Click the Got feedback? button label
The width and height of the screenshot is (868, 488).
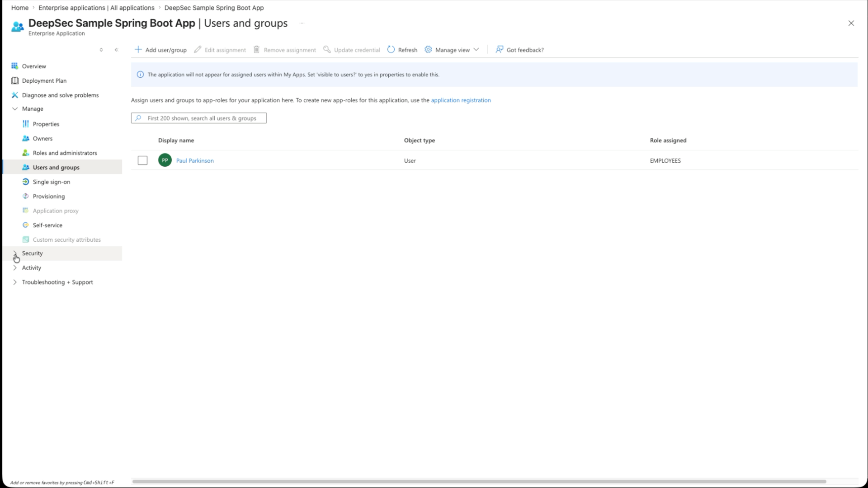point(525,50)
